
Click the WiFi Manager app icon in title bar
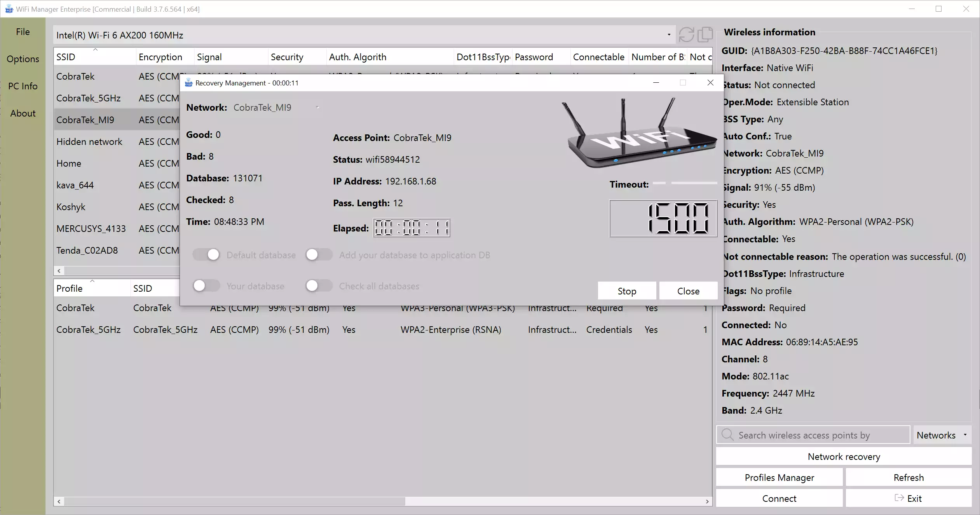tap(9, 9)
